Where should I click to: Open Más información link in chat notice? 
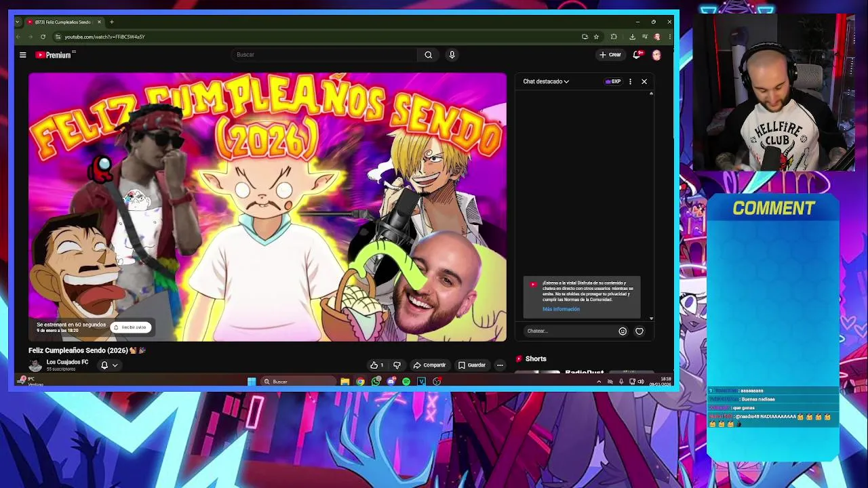click(x=561, y=309)
